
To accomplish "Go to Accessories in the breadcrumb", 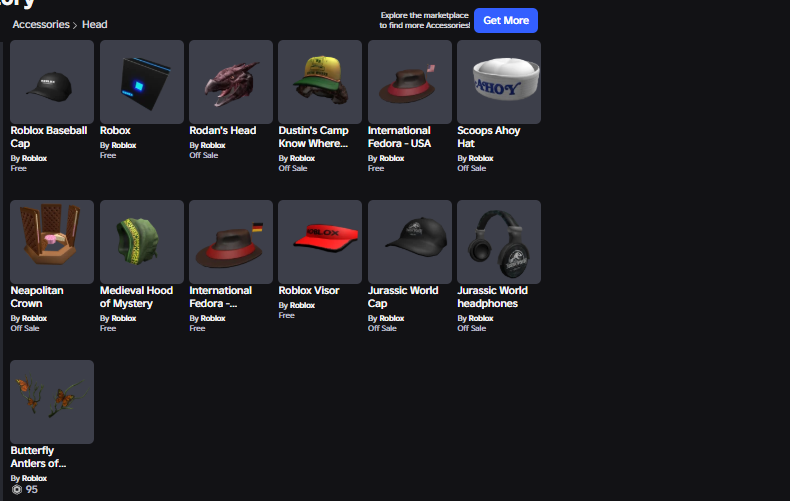I will tap(41, 24).
